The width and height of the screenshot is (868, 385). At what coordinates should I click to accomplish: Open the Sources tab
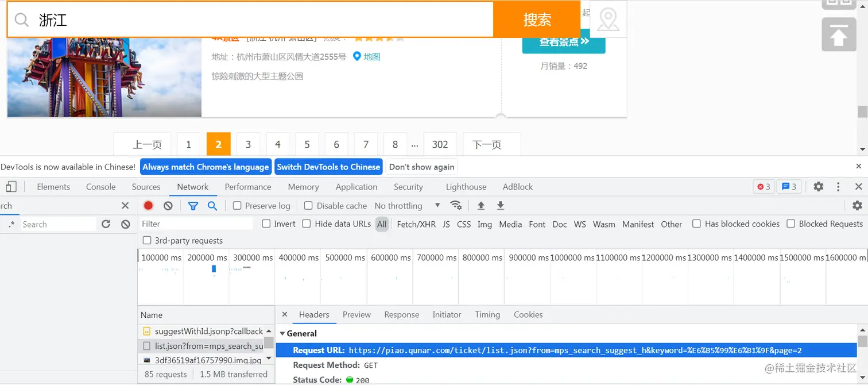point(146,187)
